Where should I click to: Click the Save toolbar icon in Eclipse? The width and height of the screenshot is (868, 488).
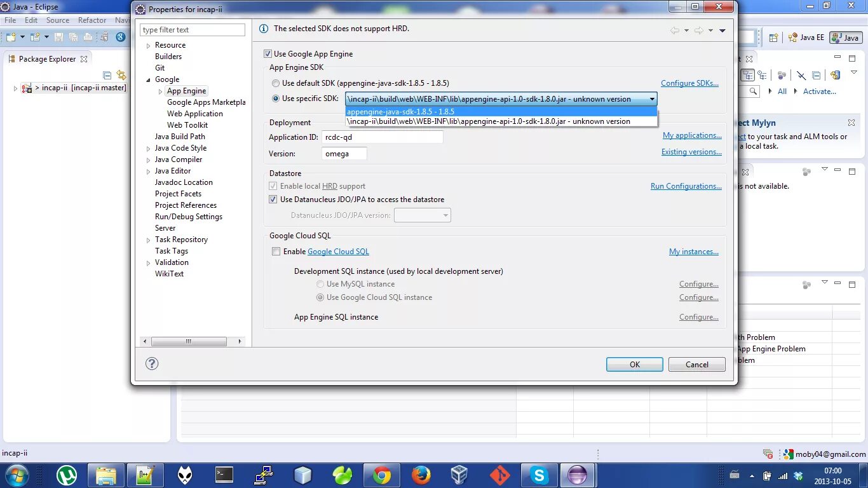point(58,37)
